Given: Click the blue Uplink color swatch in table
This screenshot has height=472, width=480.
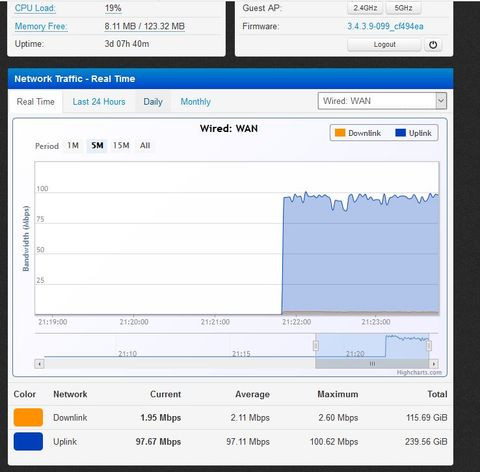Looking at the screenshot, I should coord(28,441).
